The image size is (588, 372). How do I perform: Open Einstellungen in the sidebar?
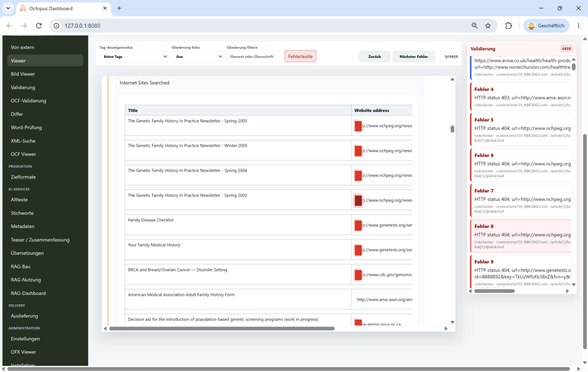pos(45,339)
